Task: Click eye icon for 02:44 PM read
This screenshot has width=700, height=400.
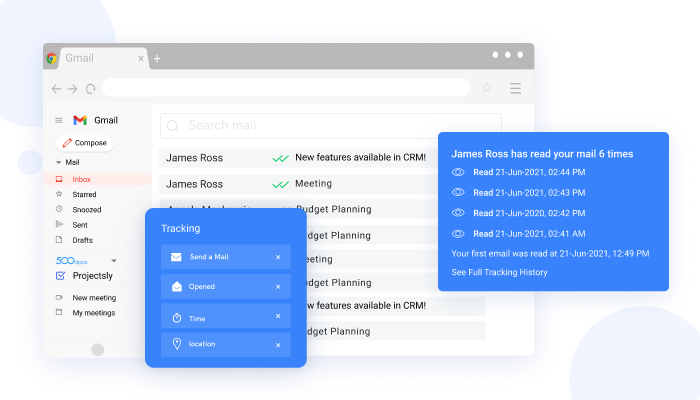Action: [x=458, y=172]
